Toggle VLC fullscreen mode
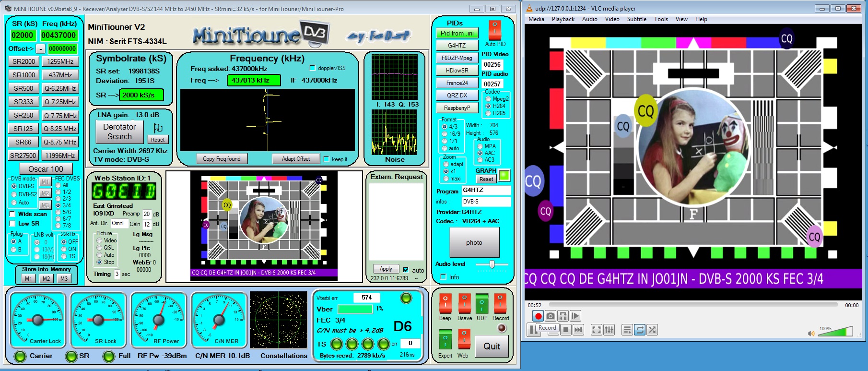The width and height of the screenshot is (868, 371). [597, 330]
